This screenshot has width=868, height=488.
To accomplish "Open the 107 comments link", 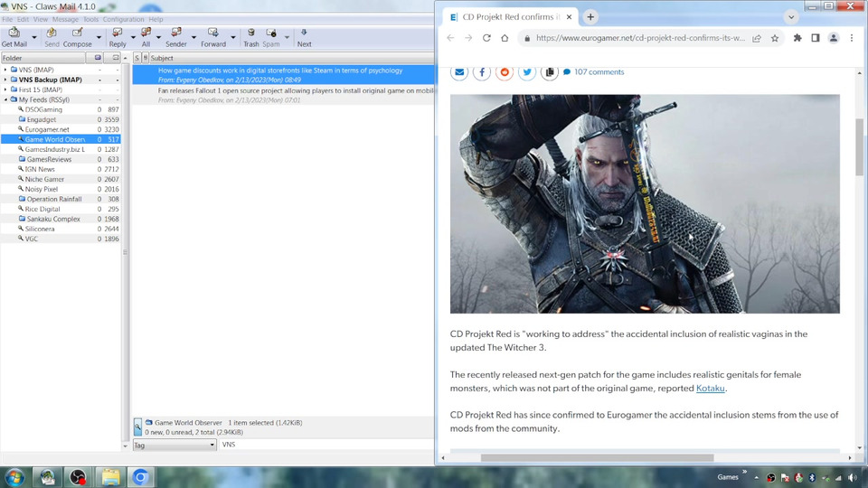I will [x=593, y=72].
